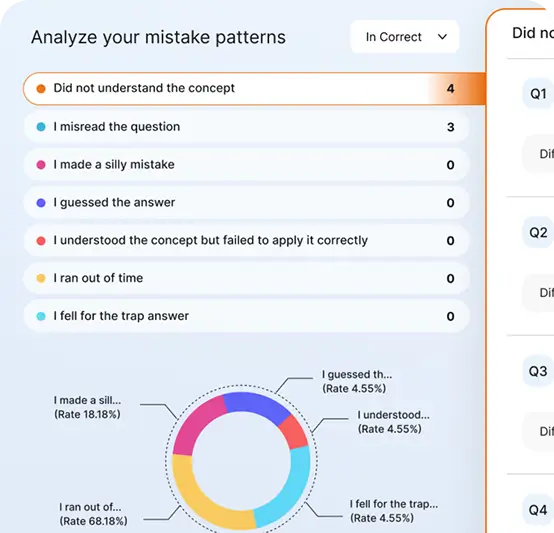The image size is (554, 533).
Task: Click the count 4 in the highlighted row
Action: pos(450,89)
